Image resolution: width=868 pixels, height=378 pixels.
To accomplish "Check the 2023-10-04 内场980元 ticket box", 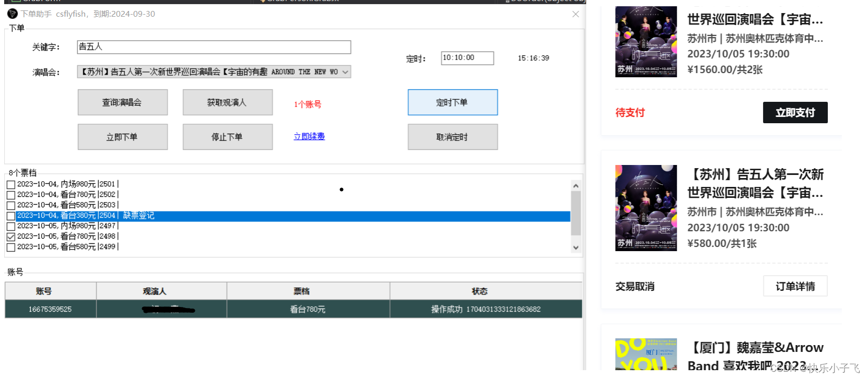I will [10, 184].
